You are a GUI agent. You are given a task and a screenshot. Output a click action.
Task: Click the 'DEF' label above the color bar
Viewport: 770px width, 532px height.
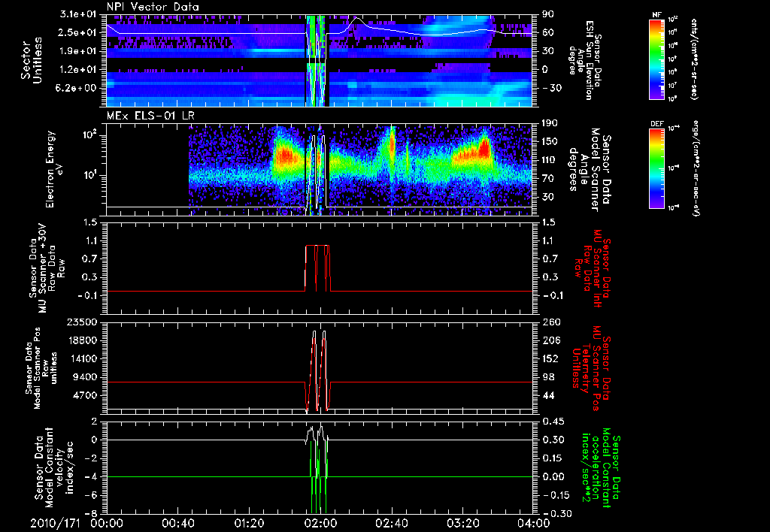click(656, 124)
